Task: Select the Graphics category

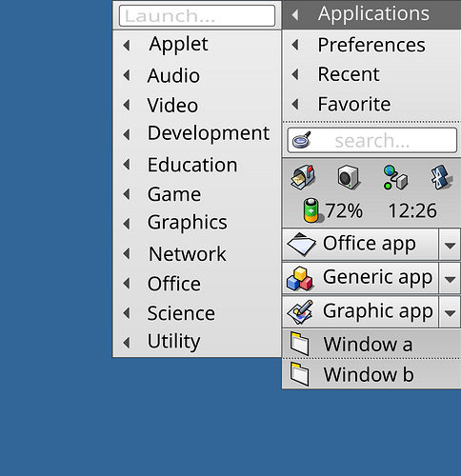Action: 197,223
